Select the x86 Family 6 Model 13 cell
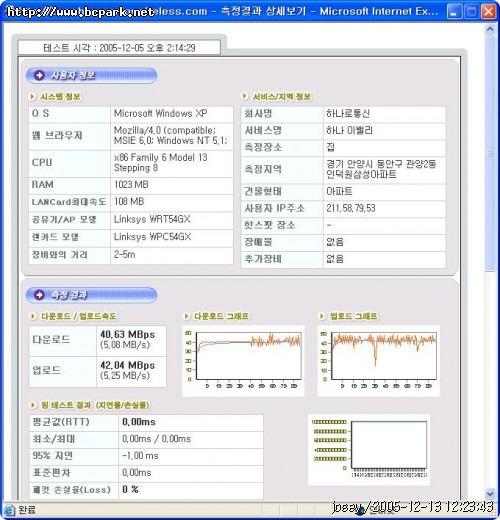 click(x=172, y=163)
